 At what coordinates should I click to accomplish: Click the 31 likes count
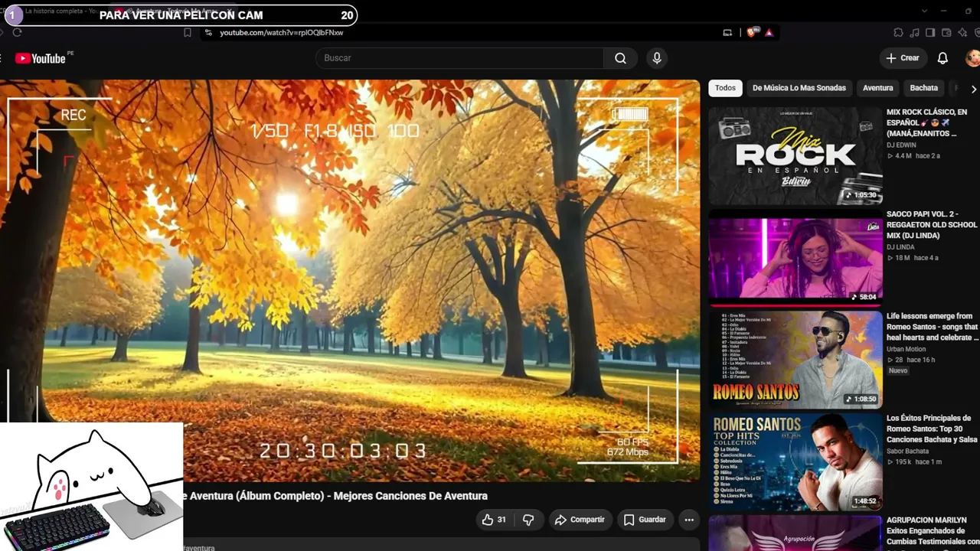point(501,520)
